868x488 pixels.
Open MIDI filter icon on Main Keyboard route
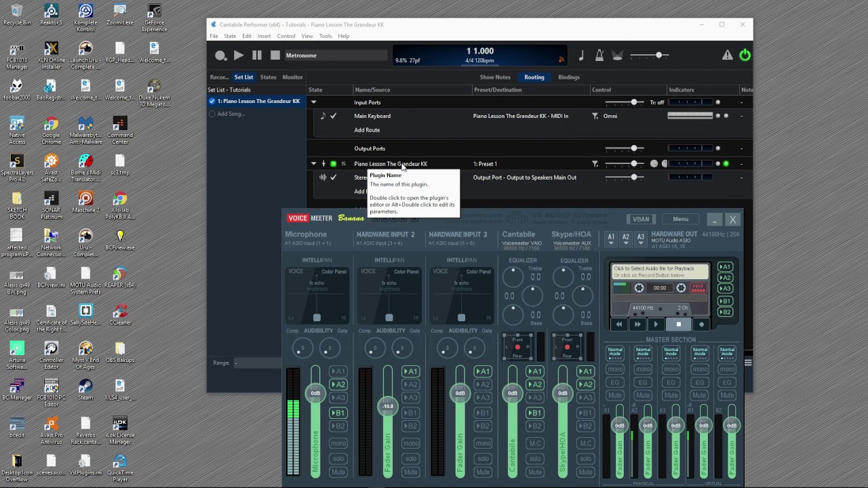point(595,116)
